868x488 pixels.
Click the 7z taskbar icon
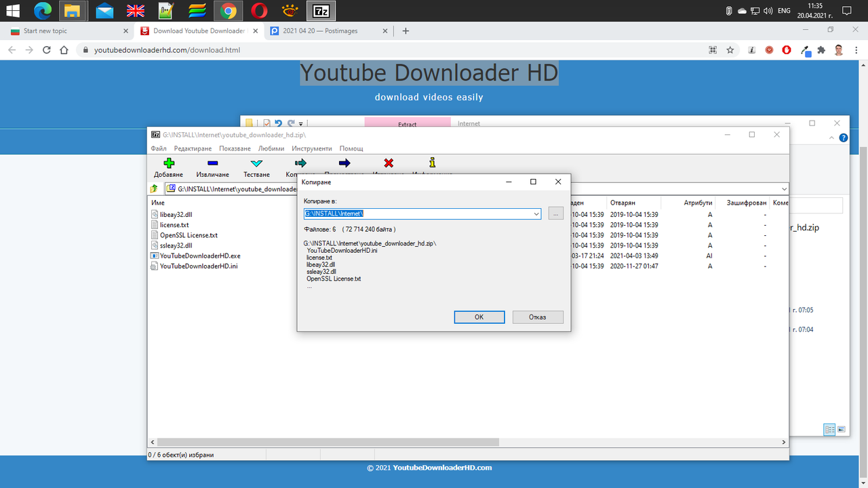pos(321,11)
